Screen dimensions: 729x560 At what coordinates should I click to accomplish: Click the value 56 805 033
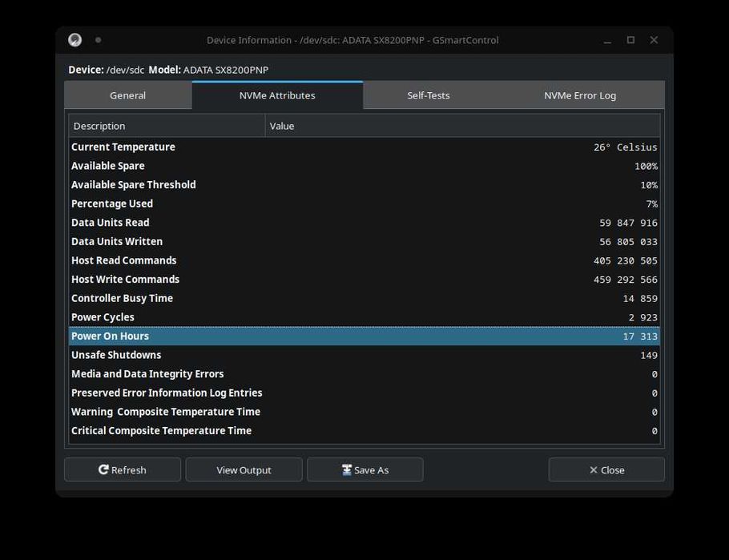point(628,242)
